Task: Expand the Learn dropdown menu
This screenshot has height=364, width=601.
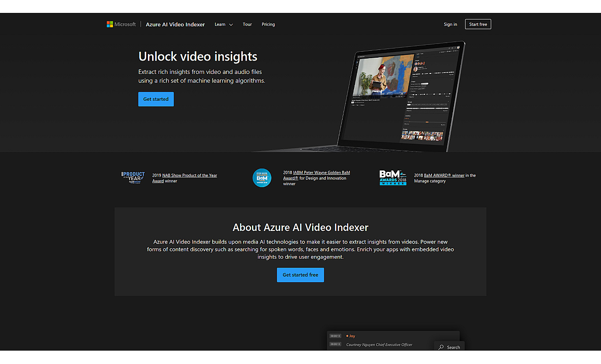Action: click(x=224, y=24)
